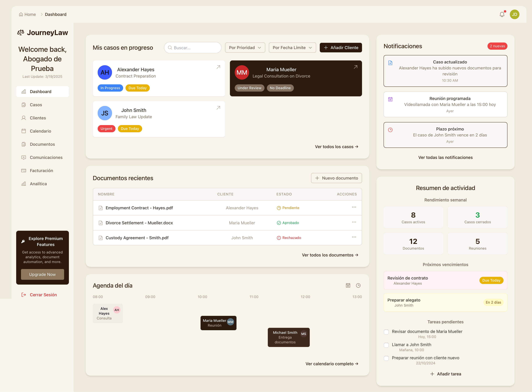Screen dimensions: 532x392
Task: Click the calendar icon in Agenda del día
Action: coord(348,285)
